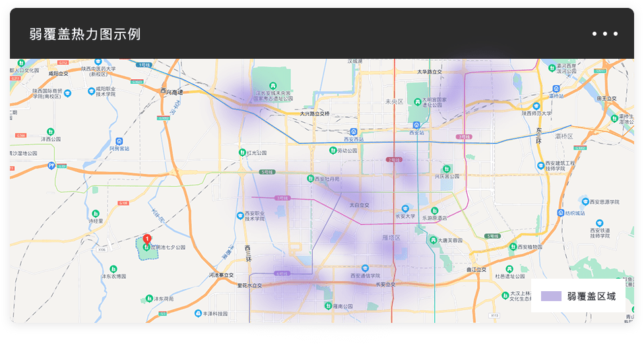The height and width of the screenshot is (344, 644).
Task: Click the 陕西国际商贸学院 school icon
Action: coord(68,93)
